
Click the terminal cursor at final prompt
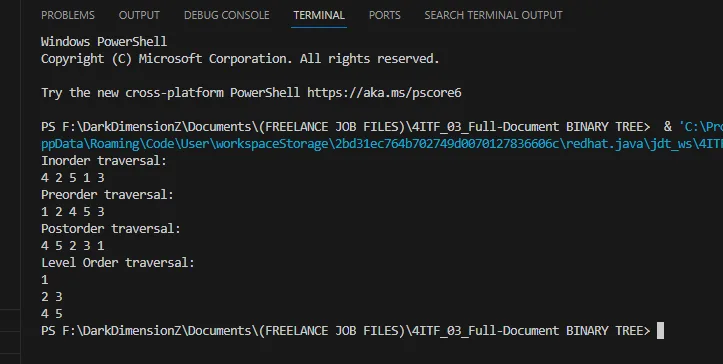click(x=660, y=331)
